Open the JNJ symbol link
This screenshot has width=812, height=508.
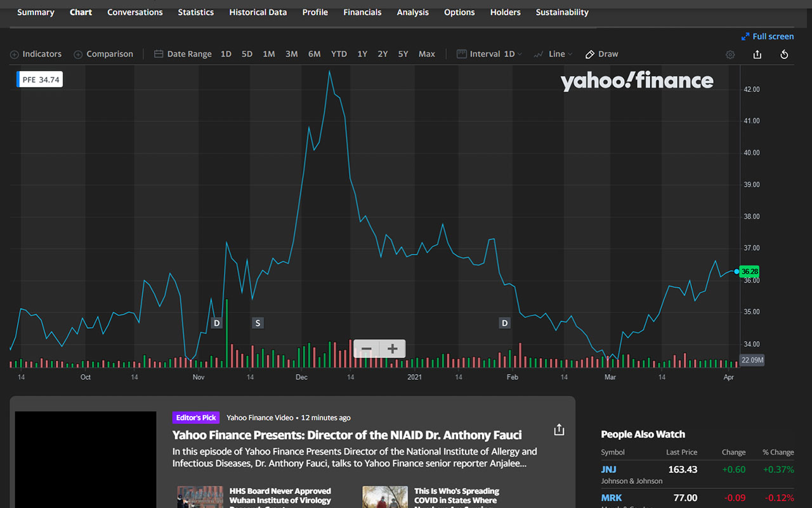609,469
